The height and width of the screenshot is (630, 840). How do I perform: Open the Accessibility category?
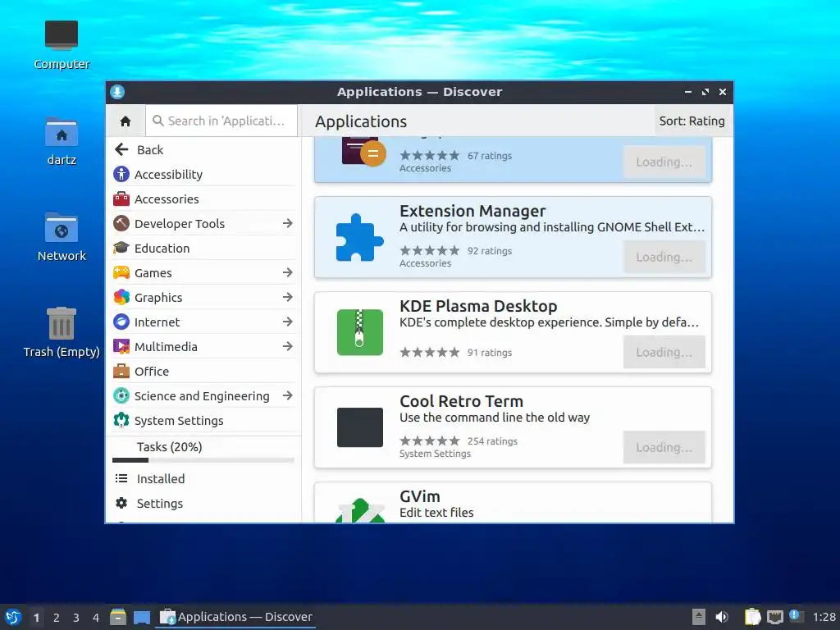(x=203, y=174)
